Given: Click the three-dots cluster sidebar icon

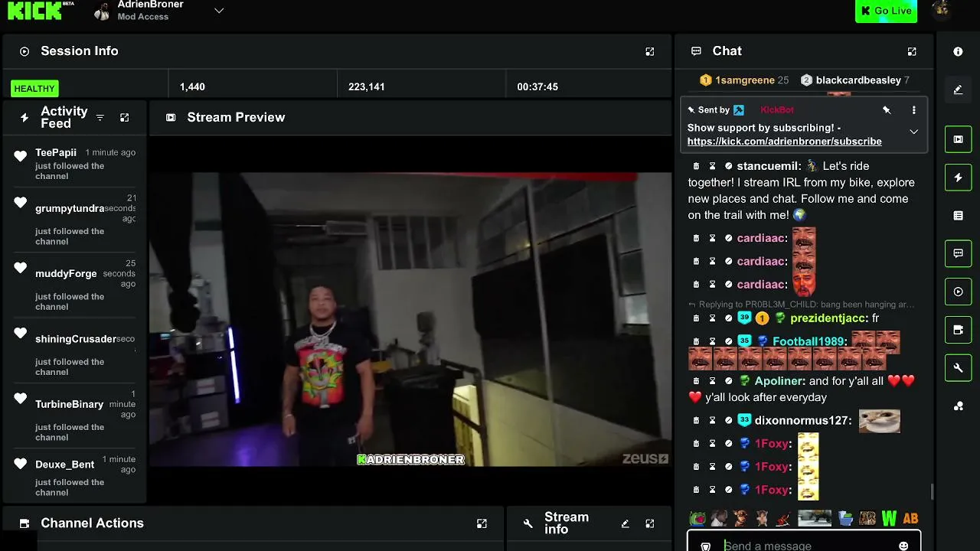Looking at the screenshot, I should pos(958,406).
